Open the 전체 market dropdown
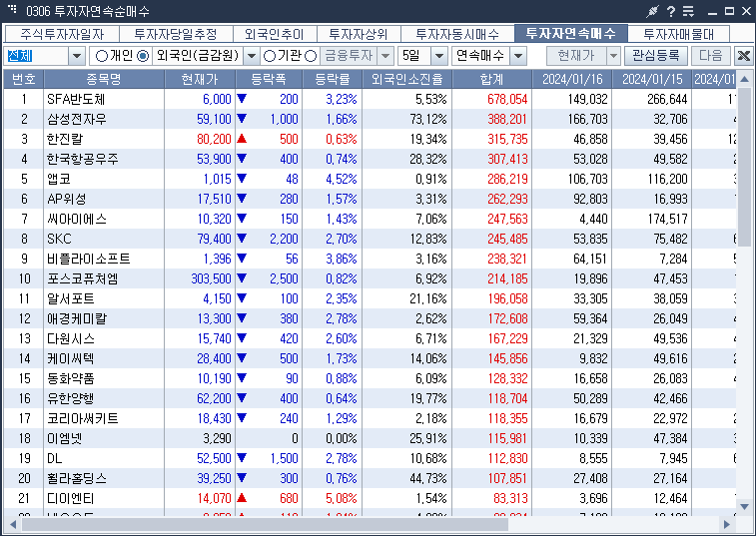The image size is (756, 536). pyautogui.click(x=77, y=56)
